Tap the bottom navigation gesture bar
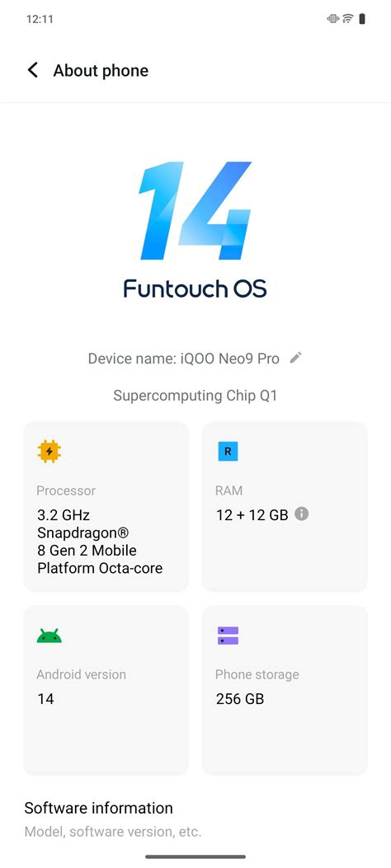The width and height of the screenshot is (391, 868). [195, 856]
